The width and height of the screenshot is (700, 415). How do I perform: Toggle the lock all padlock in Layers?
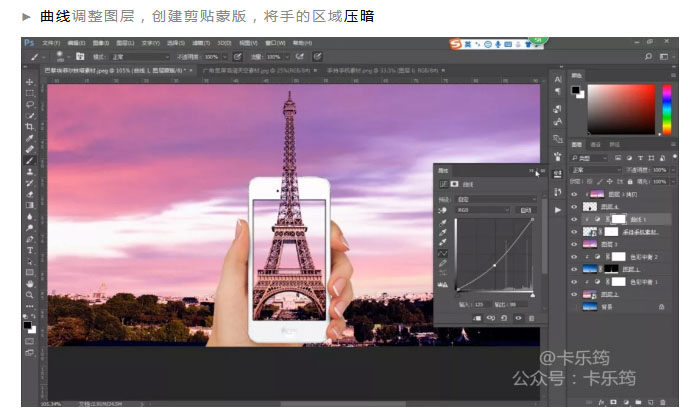tap(630, 182)
